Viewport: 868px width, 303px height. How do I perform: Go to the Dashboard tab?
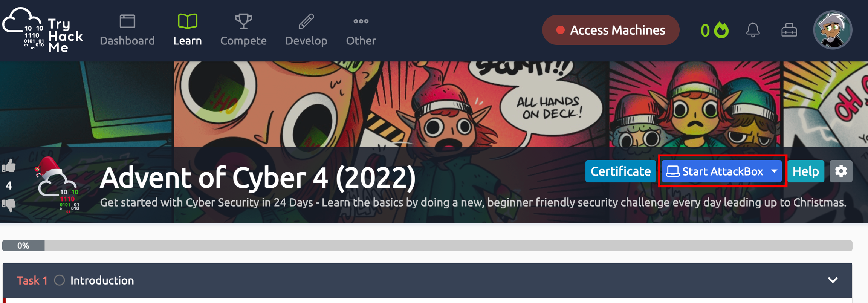pos(127,30)
